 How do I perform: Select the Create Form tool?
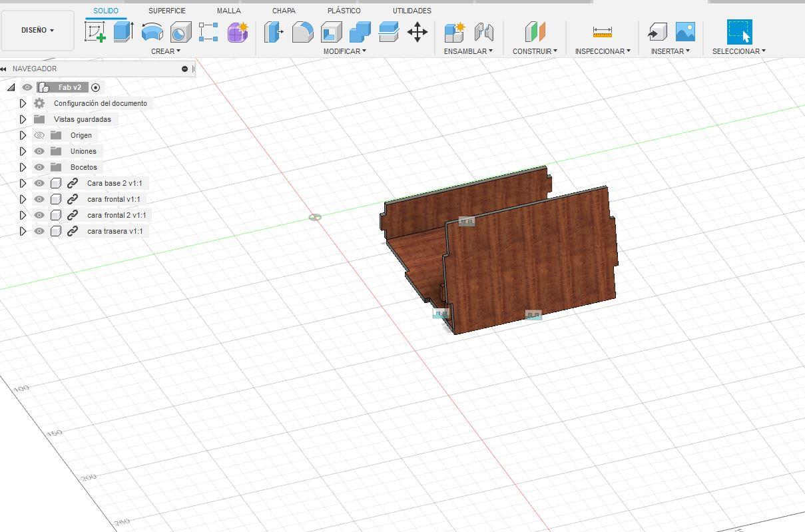coord(238,31)
